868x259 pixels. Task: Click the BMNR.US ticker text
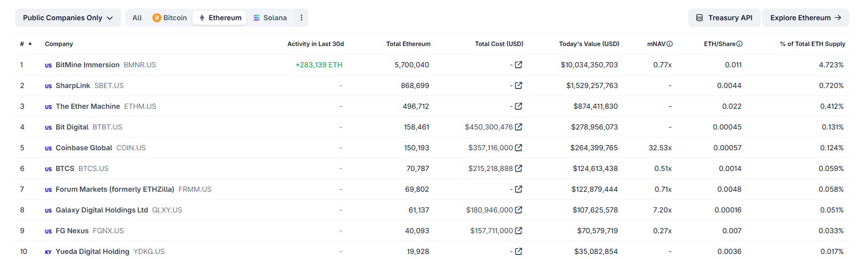coord(140,65)
